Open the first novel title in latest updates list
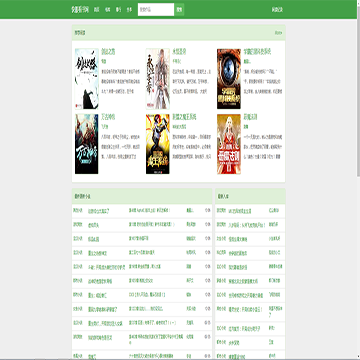 coord(99,211)
